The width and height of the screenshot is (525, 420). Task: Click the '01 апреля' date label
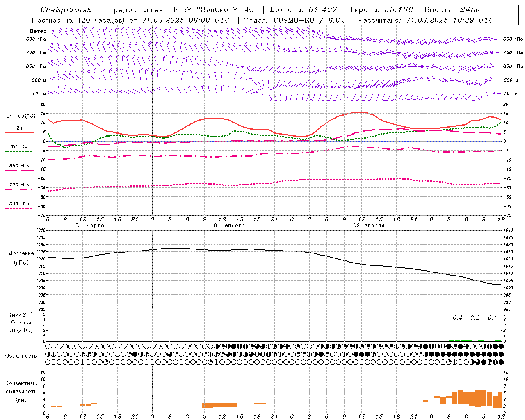(x=229, y=226)
